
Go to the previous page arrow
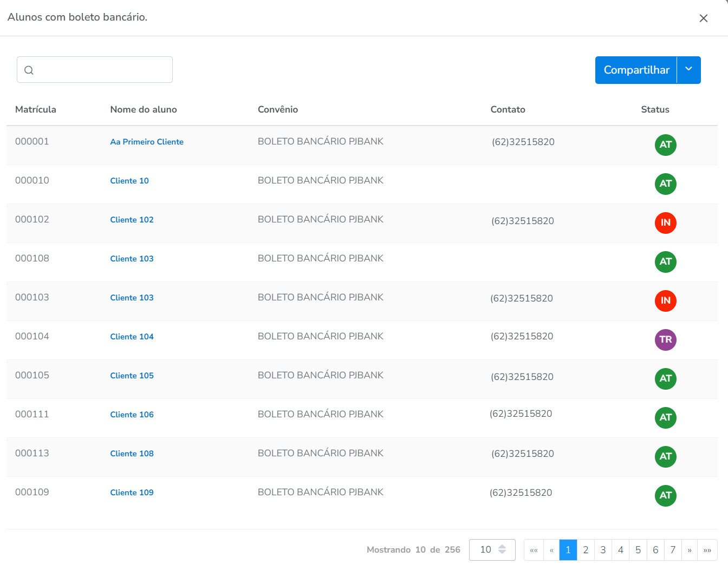click(x=551, y=550)
